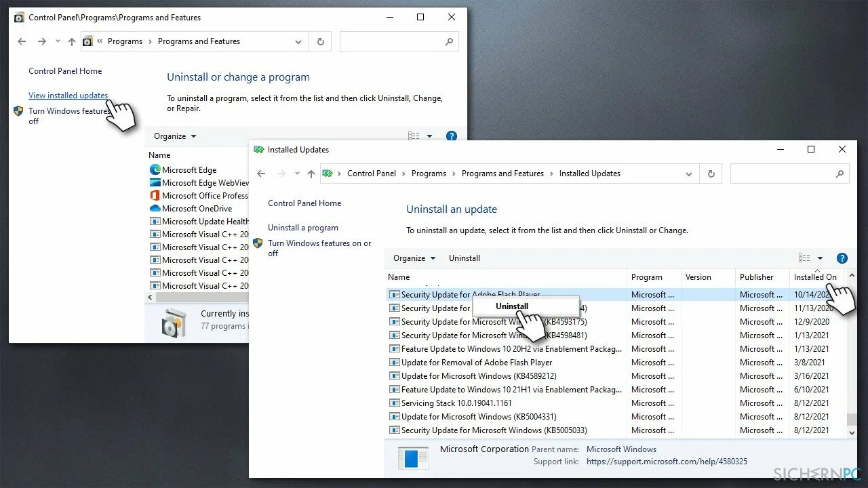Select Security Update for Adobe Flash Player row
This screenshot has height=488, width=868.
point(616,295)
